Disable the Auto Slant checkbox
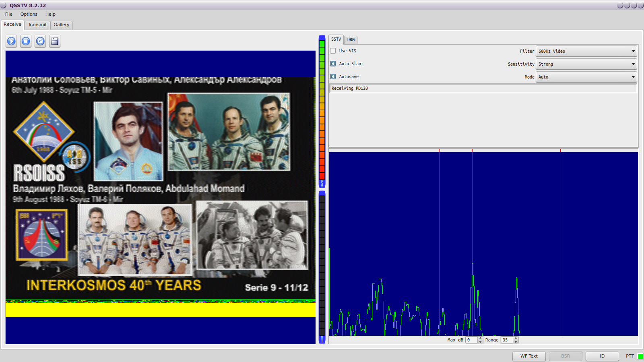This screenshot has width=644, height=362. tap(333, 64)
